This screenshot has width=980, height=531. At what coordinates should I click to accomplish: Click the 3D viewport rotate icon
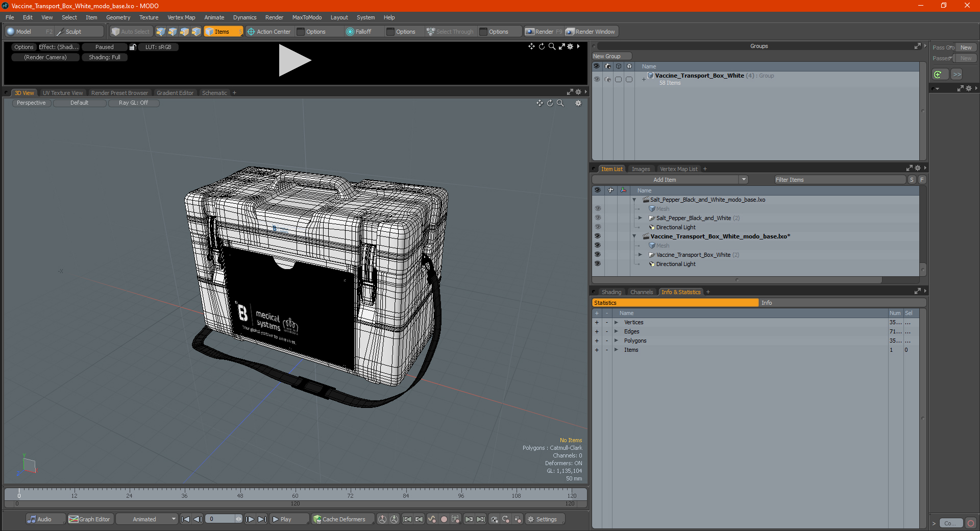point(550,103)
